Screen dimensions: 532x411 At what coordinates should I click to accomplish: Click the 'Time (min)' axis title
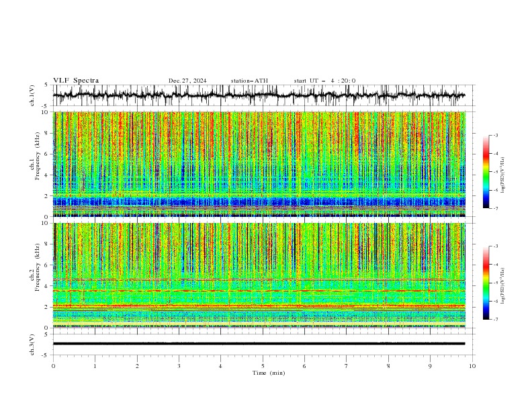tap(269, 373)
